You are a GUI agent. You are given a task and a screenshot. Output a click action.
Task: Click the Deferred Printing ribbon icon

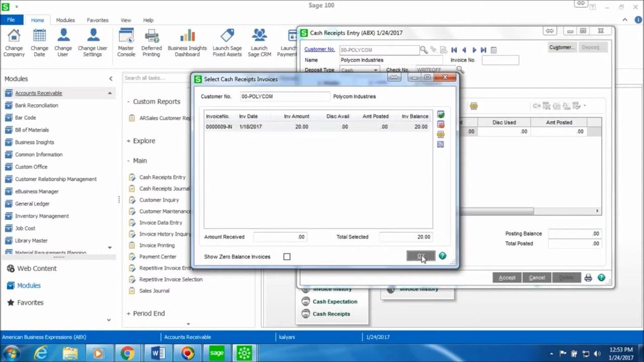click(151, 43)
